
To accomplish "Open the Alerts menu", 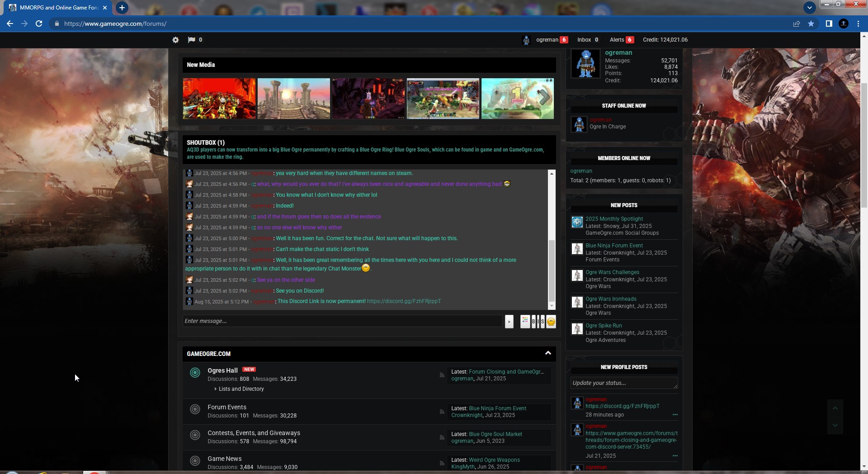I will point(617,40).
